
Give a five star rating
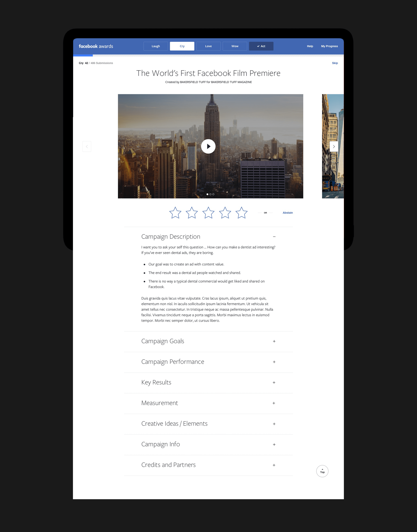click(x=241, y=213)
